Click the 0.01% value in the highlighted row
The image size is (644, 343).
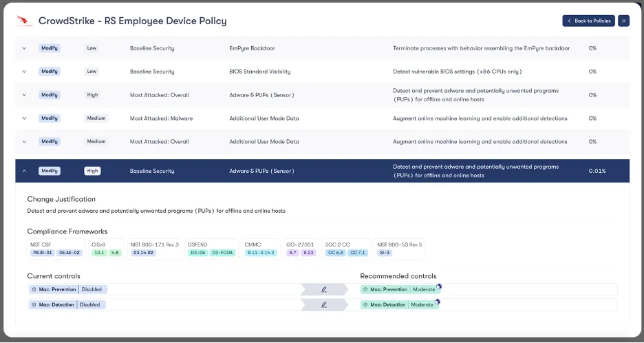pyautogui.click(x=597, y=171)
